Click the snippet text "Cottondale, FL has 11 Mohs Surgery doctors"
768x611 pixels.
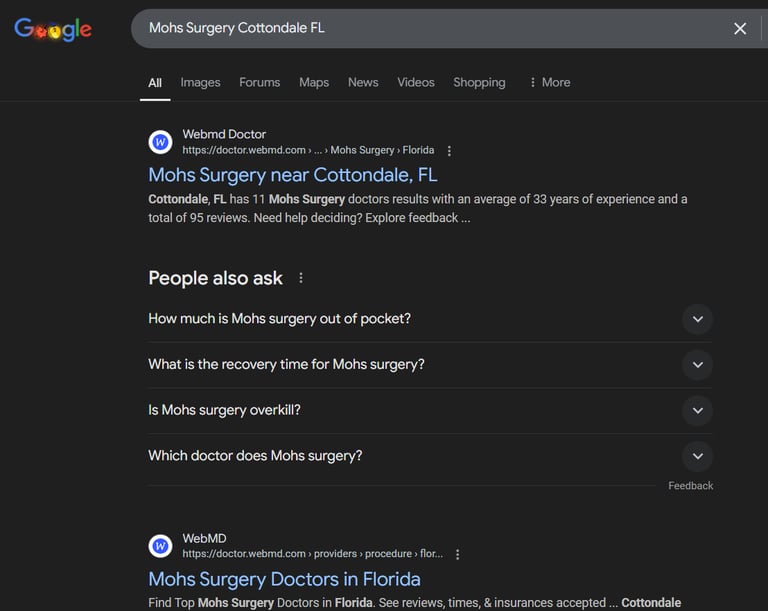(269, 199)
